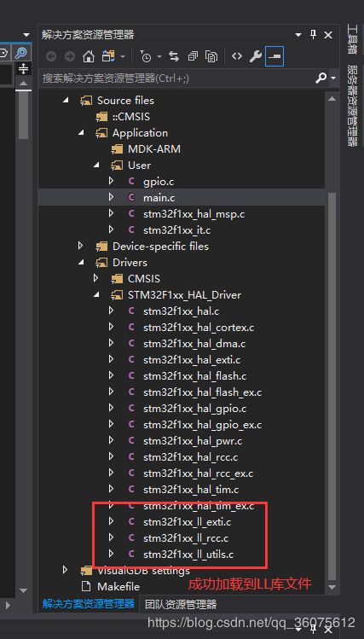
Task: Click the magnifier search icon in search box
Action: click(x=321, y=78)
